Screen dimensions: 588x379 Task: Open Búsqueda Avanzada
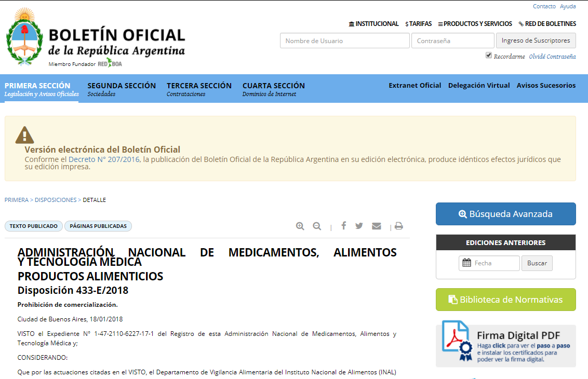tap(505, 214)
